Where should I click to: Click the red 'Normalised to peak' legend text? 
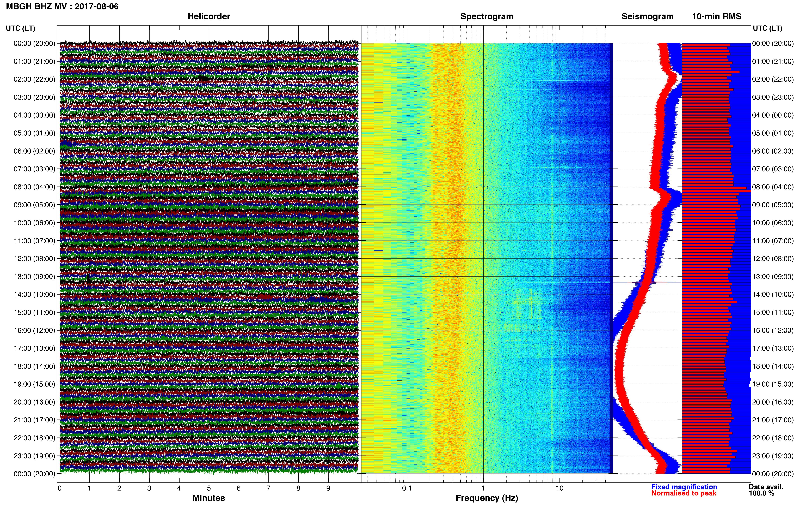click(x=684, y=493)
